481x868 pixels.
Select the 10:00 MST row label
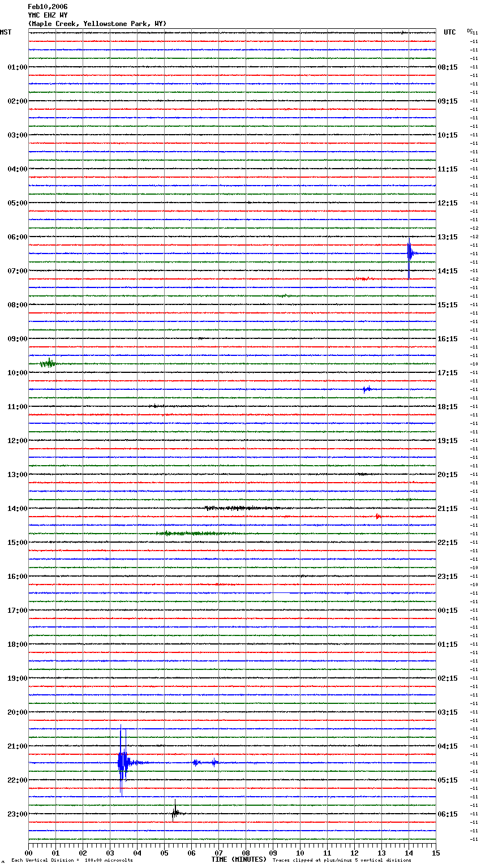pyautogui.click(x=18, y=373)
